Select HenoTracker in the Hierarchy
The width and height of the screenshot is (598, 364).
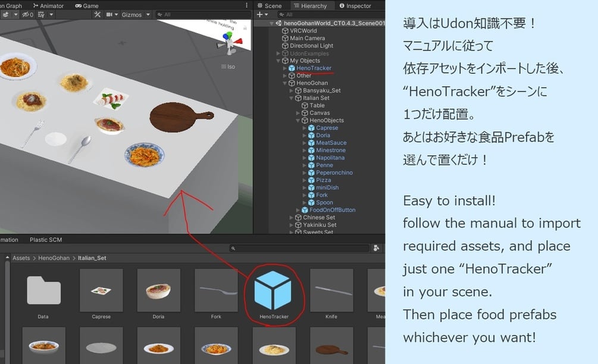point(314,68)
